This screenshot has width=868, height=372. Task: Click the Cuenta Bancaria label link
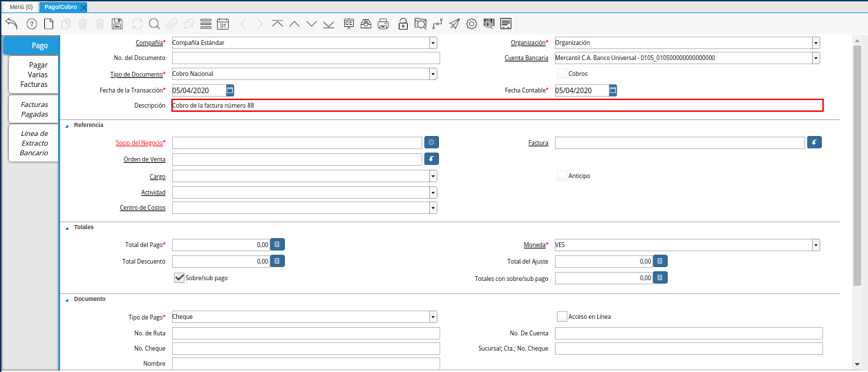pyautogui.click(x=526, y=58)
